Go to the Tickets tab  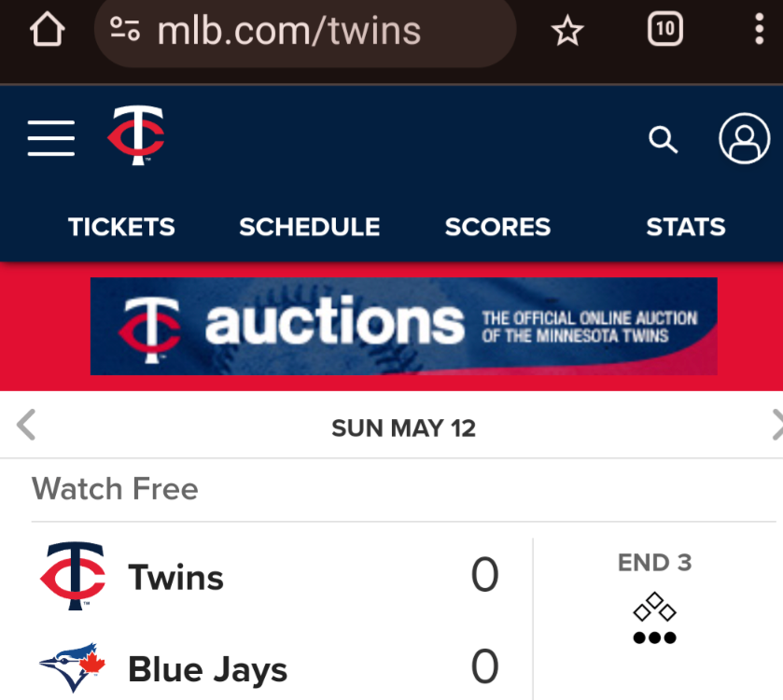(x=121, y=227)
